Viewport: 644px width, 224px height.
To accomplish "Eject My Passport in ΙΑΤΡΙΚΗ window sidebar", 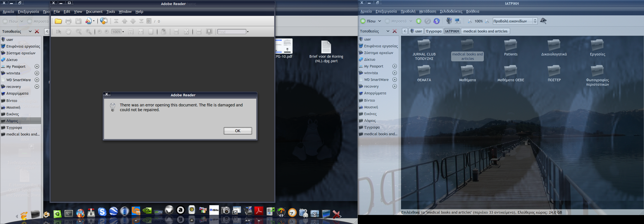I will 395,66.
